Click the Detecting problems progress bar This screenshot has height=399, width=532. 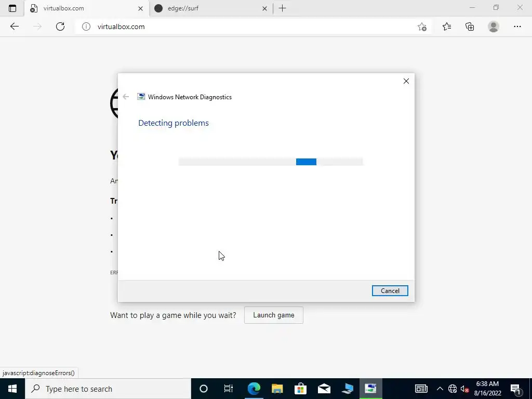coord(270,162)
